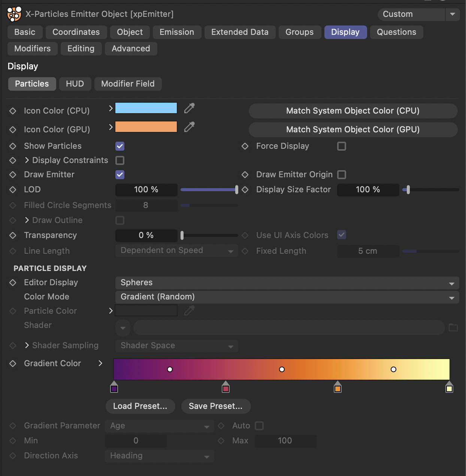Switch to the Modifier Field sub-tab
Image resolution: width=466 pixels, height=476 pixels.
[x=128, y=84]
